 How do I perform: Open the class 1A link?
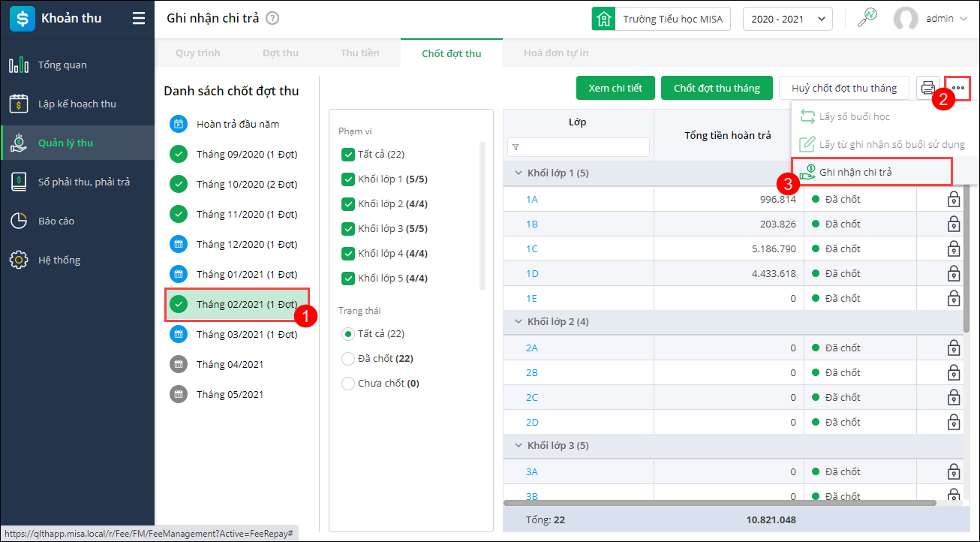point(532,199)
